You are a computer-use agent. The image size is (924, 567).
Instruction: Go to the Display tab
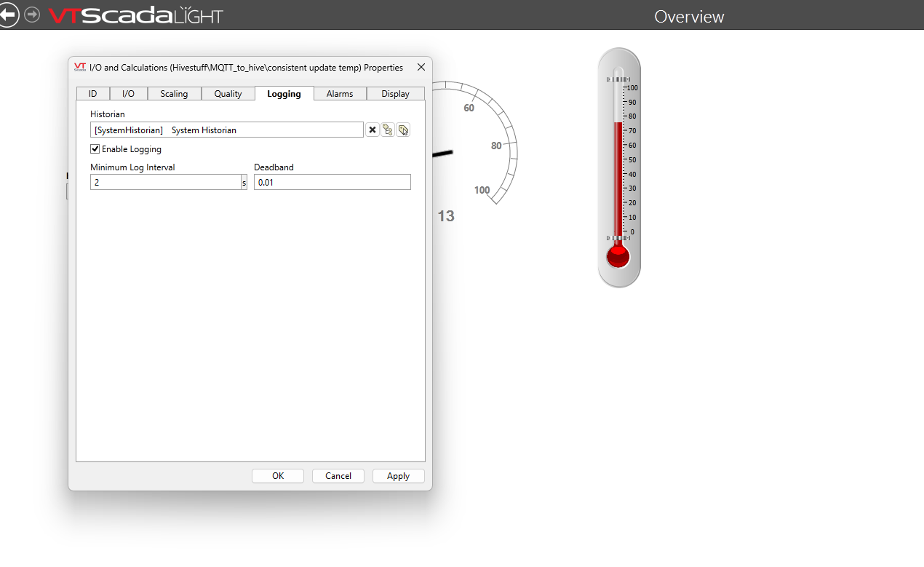coord(395,94)
